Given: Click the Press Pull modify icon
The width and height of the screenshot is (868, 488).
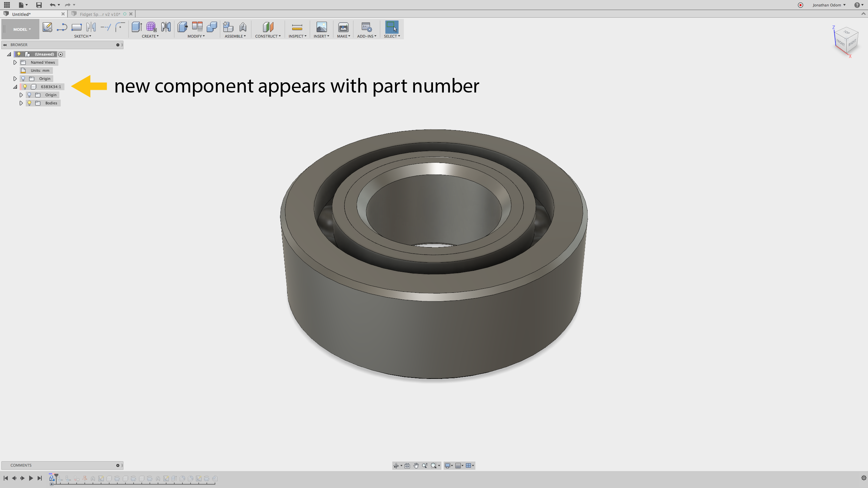Looking at the screenshot, I should point(182,27).
